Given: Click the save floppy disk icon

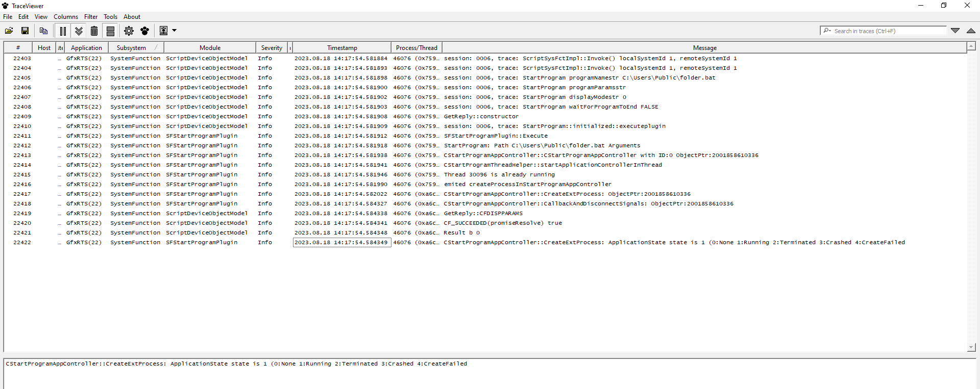Looking at the screenshot, I should (x=24, y=31).
